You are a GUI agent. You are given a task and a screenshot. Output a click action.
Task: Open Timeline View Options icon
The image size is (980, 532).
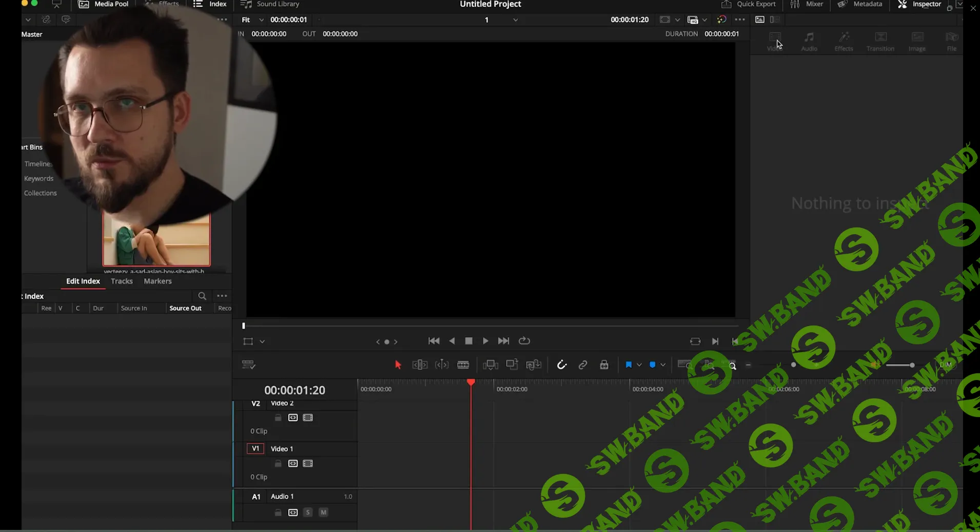[x=248, y=365]
